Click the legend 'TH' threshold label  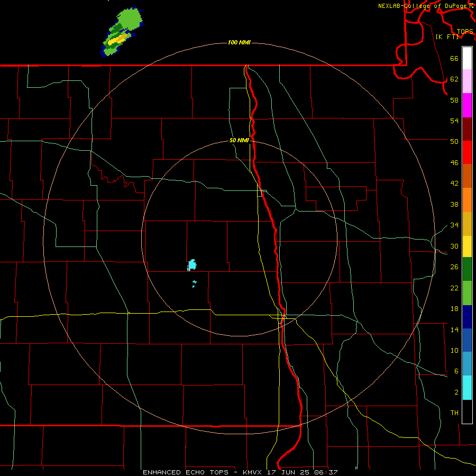454,413
